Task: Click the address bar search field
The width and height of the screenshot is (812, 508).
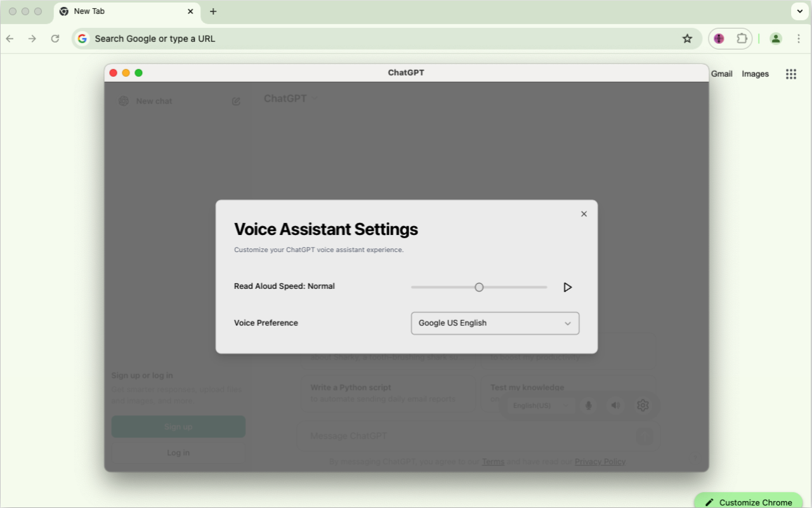Action: point(387,39)
